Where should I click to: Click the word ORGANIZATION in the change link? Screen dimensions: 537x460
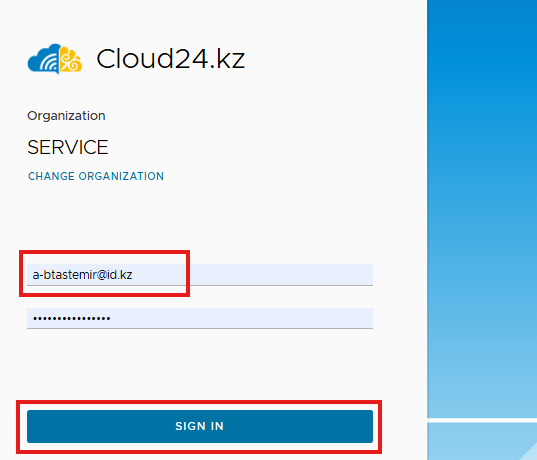click(x=121, y=176)
